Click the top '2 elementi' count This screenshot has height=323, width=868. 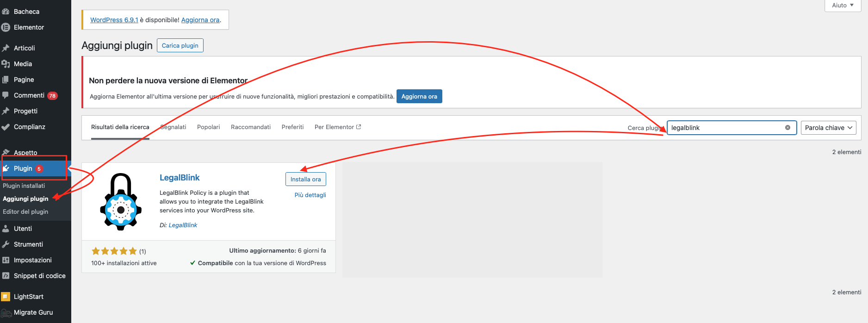coord(847,152)
